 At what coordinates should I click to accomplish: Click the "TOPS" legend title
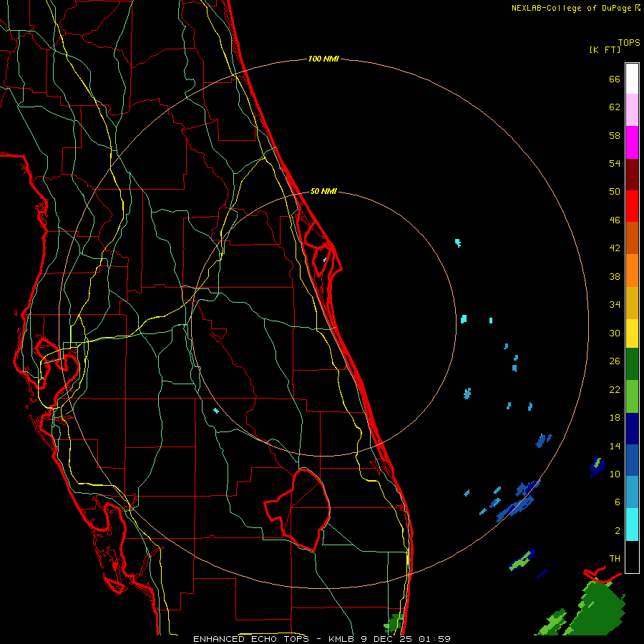(629, 42)
